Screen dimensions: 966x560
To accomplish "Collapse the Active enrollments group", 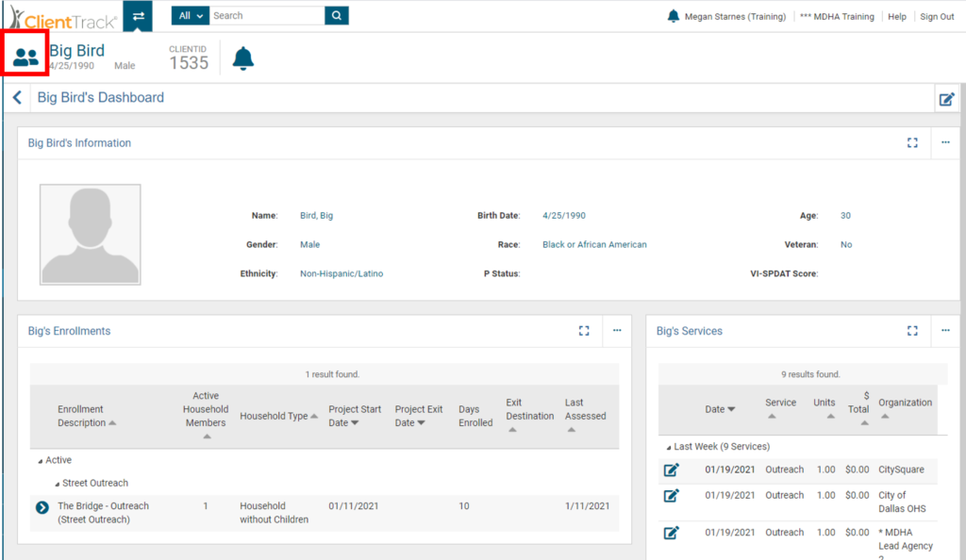I will coord(40,461).
